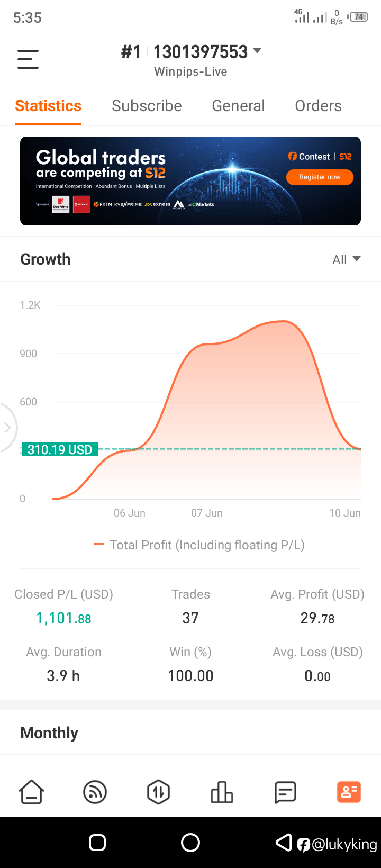The image size is (381, 868).
Task: Open the bar chart rankings icon
Action: pos(222,792)
